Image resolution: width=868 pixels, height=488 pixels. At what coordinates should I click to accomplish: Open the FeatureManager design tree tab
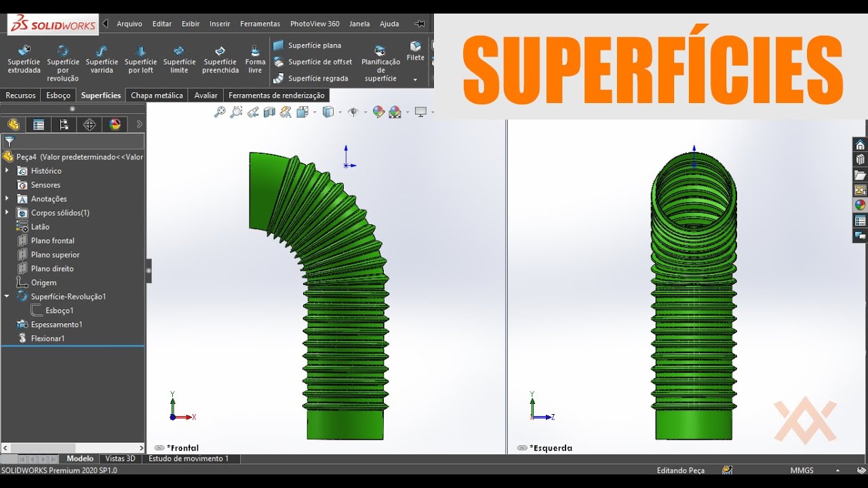[13, 125]
